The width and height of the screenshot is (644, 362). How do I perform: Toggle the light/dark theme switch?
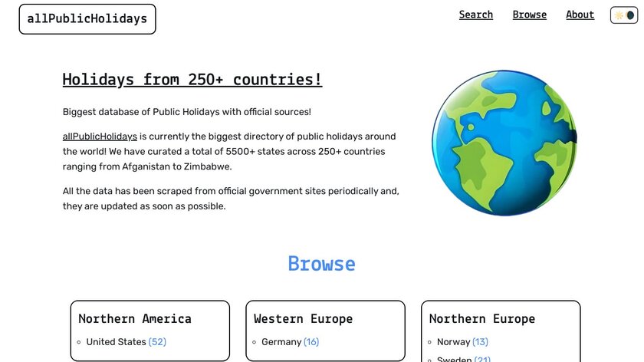624,15
